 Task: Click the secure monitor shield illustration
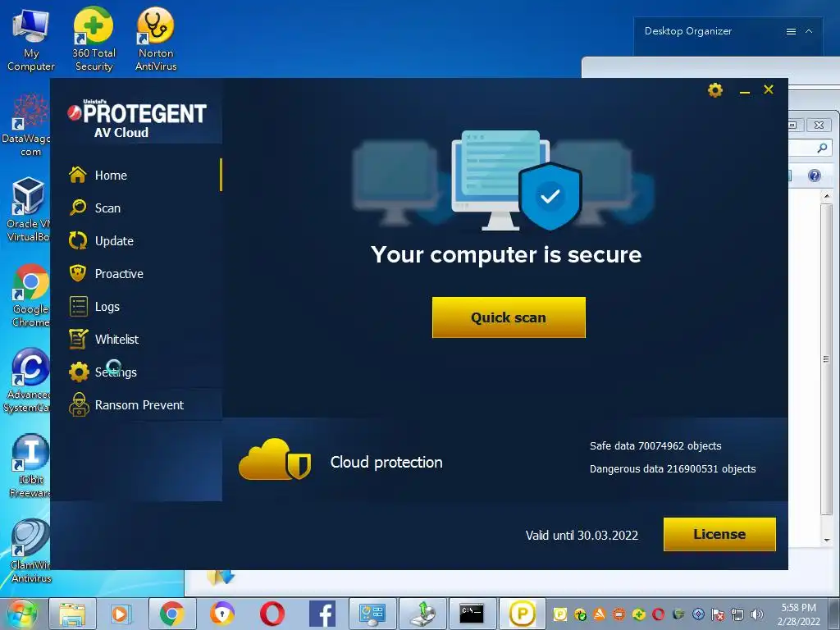pyautogui.click(x=517, y=180)
